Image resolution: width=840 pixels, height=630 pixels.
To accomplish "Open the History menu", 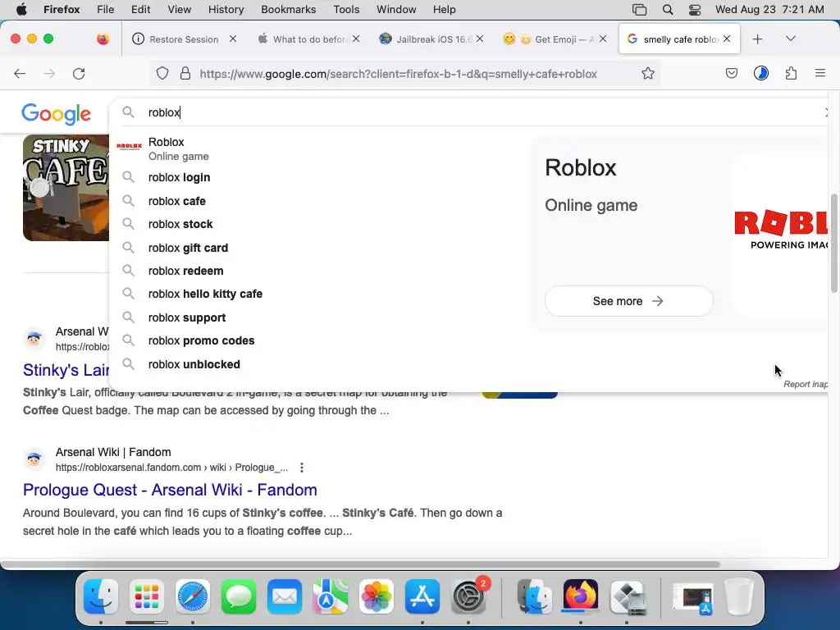I will 226,9.
